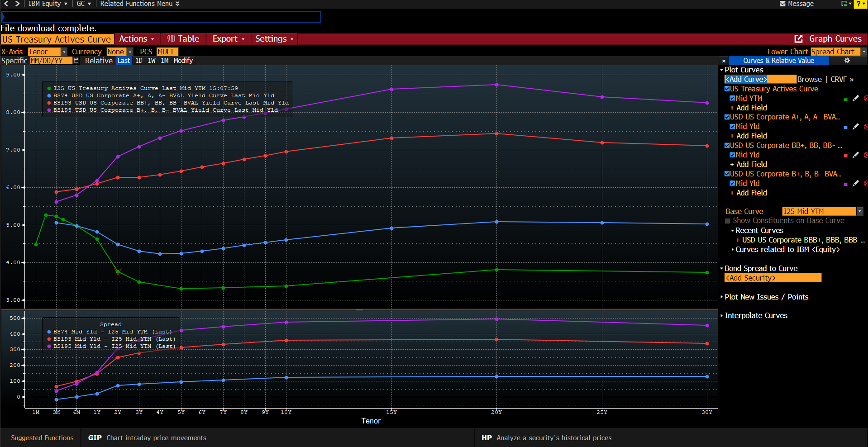Open the CRVF » link
This screenshot has height=447, width=868.
pos(842,79)
